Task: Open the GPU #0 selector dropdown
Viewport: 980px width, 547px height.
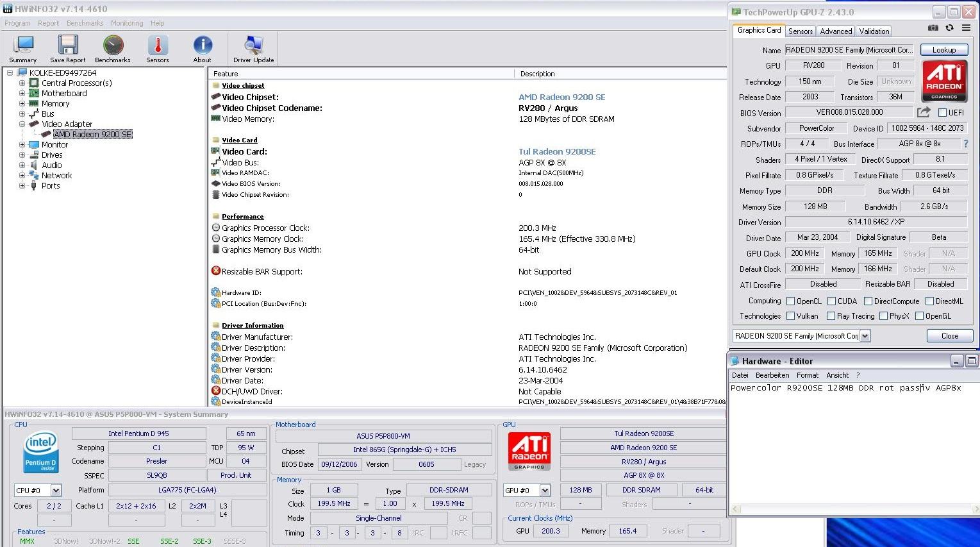Action: (x=545, y=491)
